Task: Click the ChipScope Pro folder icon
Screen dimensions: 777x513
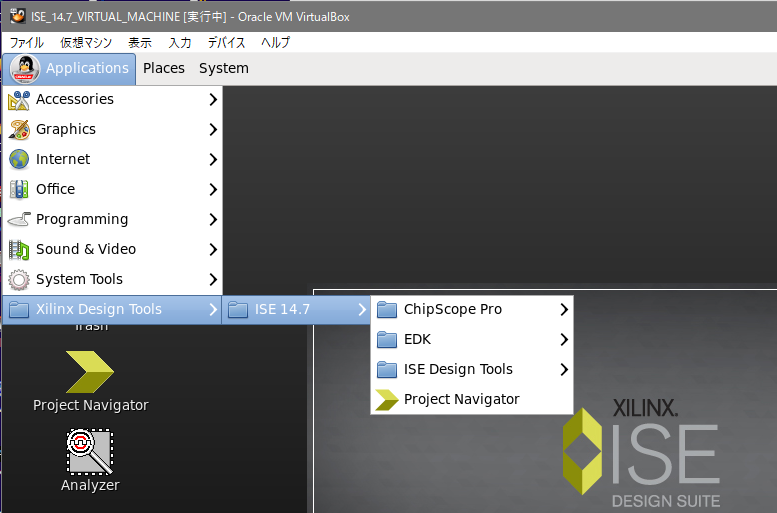Action: click(387, 310)
